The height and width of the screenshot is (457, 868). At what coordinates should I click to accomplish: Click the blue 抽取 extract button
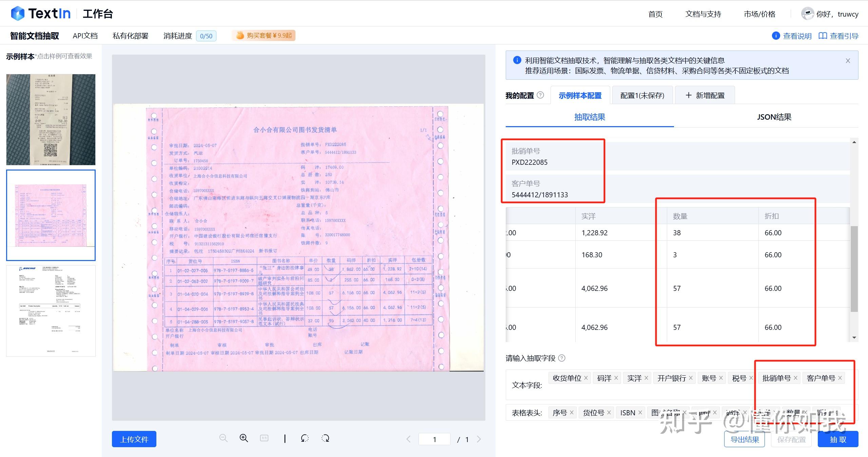point(837,439)
